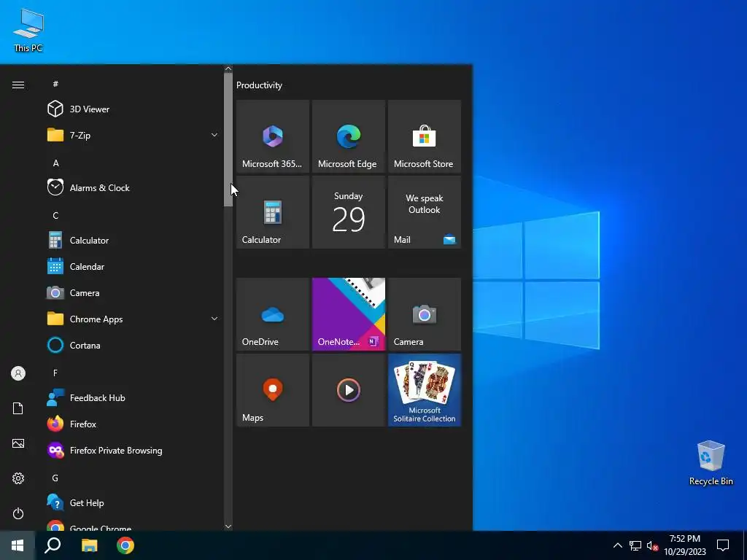Launch the Microsoft Solitaire Collection tile

point(425,390)
